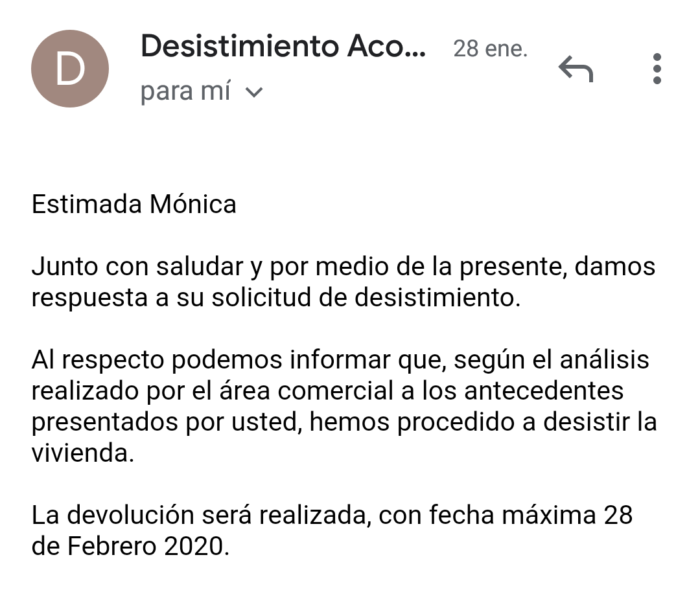The image size is (700, 601).
Task: Click the word 'análisis' in the message
Action: (605, 359)
